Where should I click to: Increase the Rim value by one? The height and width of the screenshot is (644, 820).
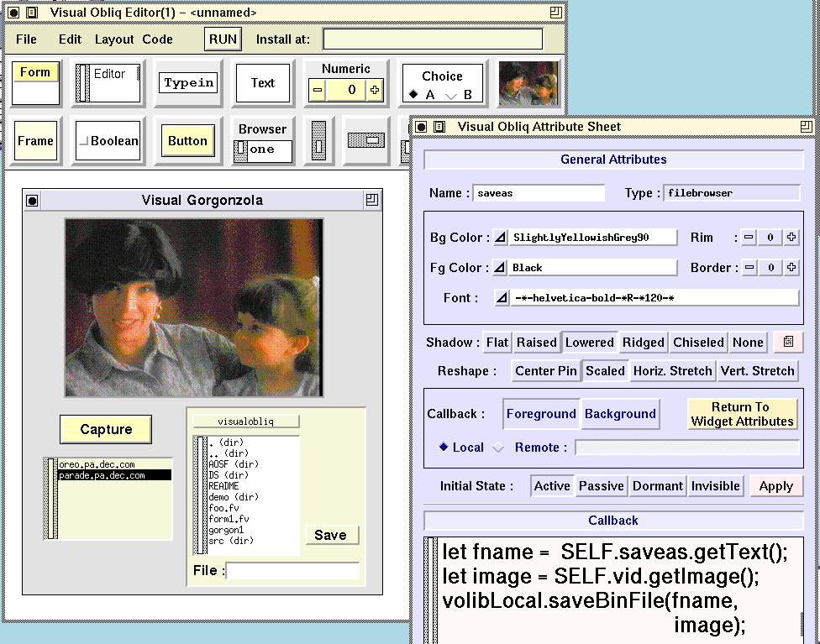coord(791,238)
